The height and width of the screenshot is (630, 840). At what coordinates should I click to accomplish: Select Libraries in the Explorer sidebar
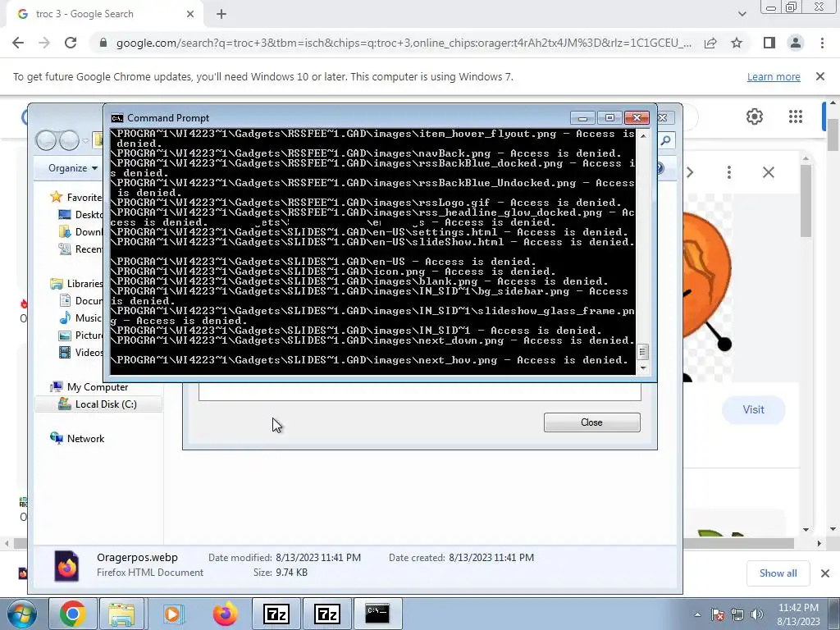point(76,283)
